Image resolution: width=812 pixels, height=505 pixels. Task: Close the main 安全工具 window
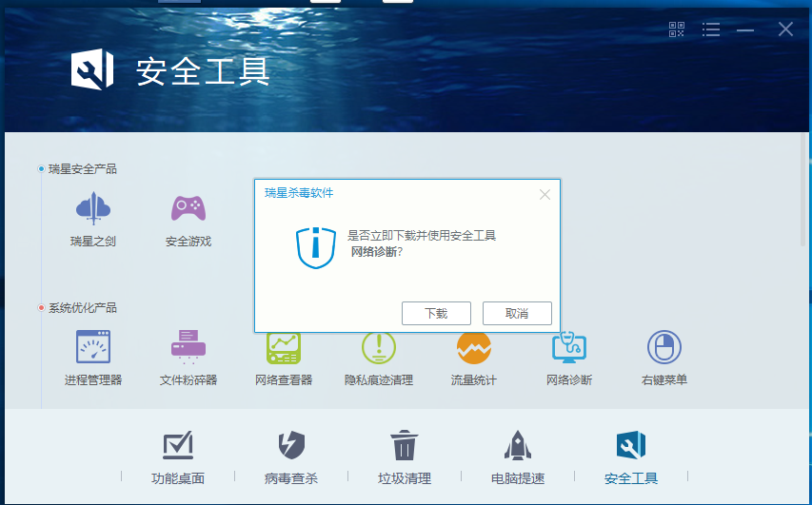coord(785,29)
